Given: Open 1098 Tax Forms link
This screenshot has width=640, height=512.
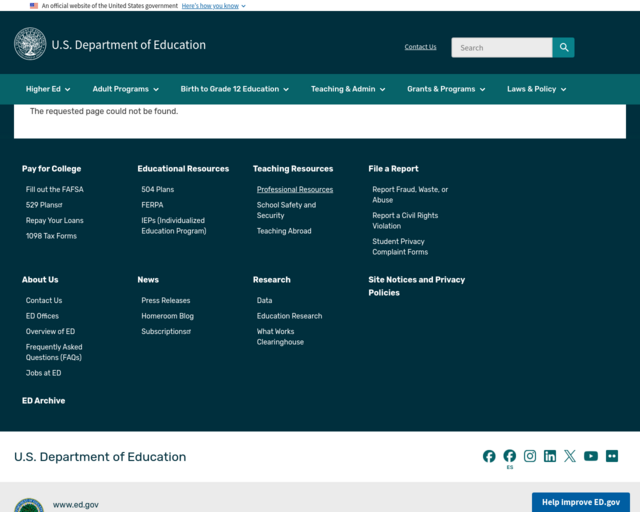Looking at the screenshot, I should [51, 236].
